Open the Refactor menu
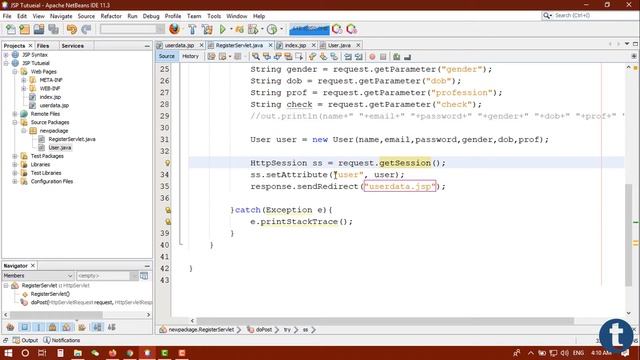 [111, 16]
